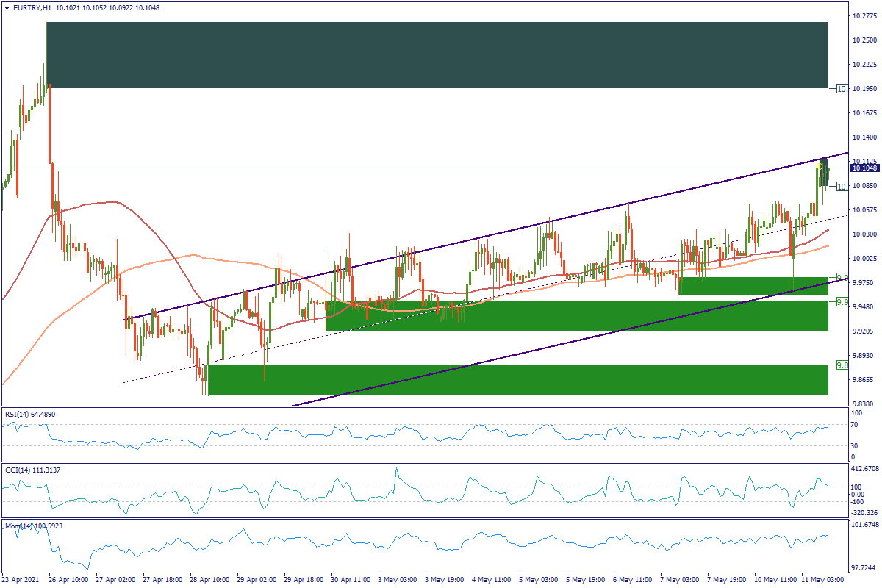Viewport: 882px width, 588px height.
Task: Select the current price tag 10.1048
Action: coord(864,168)
